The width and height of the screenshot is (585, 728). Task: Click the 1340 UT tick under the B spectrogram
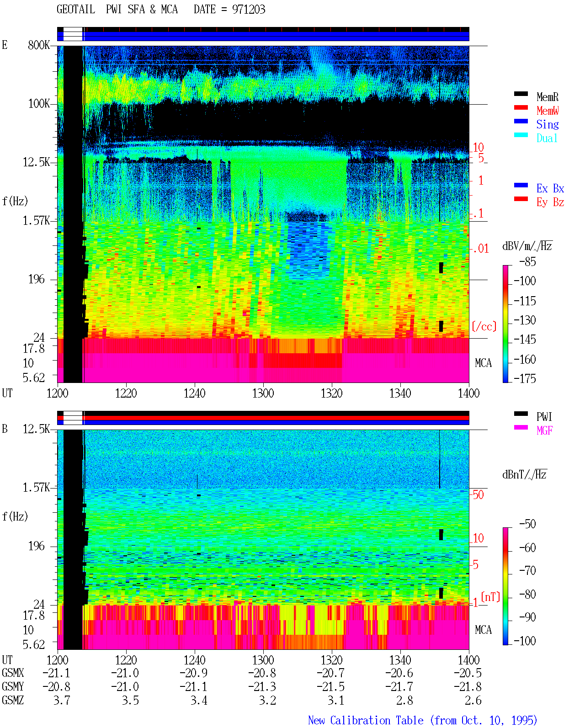(x=400, y=660)
